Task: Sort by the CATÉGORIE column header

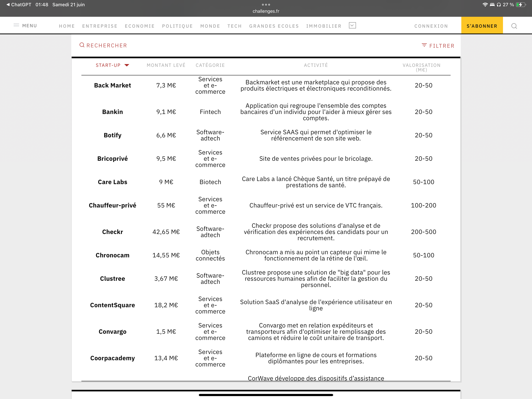Action: [210, 65]
